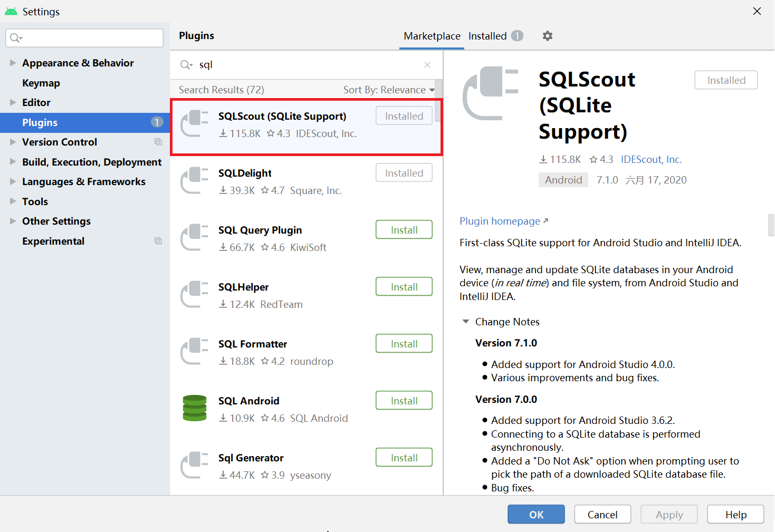Click the 'Search Results (72)' label
The width and height of the screenshot is (775, 532).
[222, 90]
